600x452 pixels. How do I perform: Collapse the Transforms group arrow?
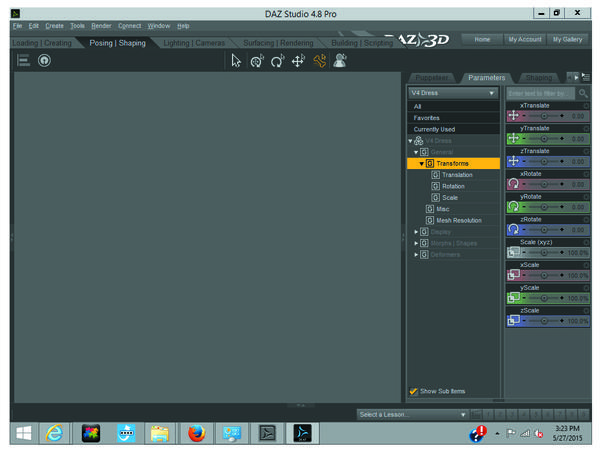[422, 164]
